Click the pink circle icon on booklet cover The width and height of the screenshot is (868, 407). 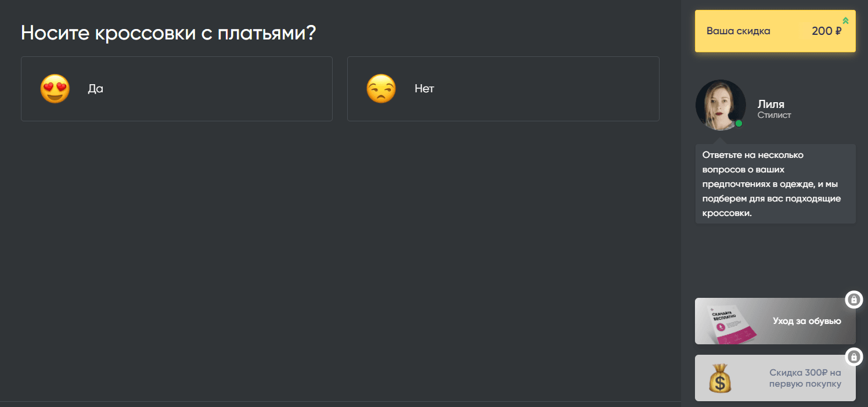click(721, 327)
